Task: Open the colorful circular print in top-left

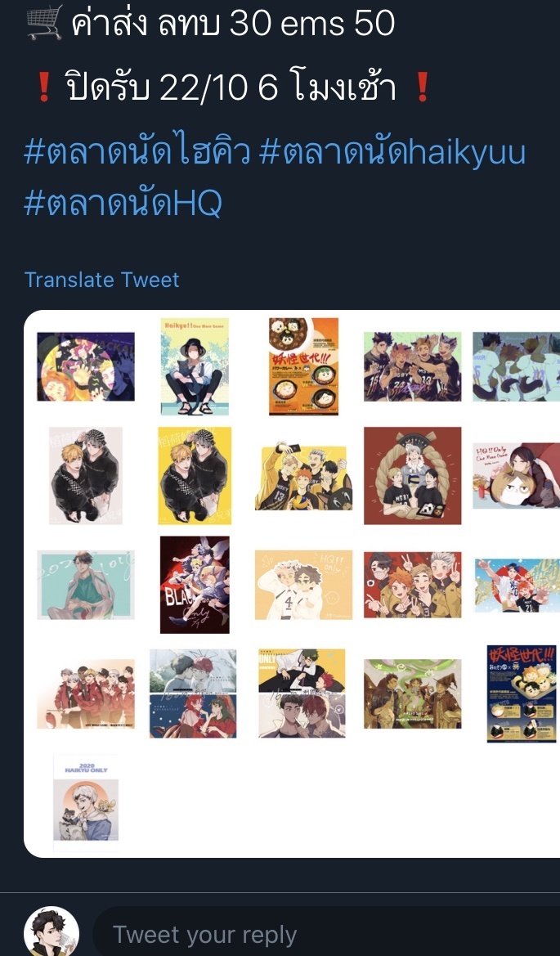Action: click(x=86, y=366)
